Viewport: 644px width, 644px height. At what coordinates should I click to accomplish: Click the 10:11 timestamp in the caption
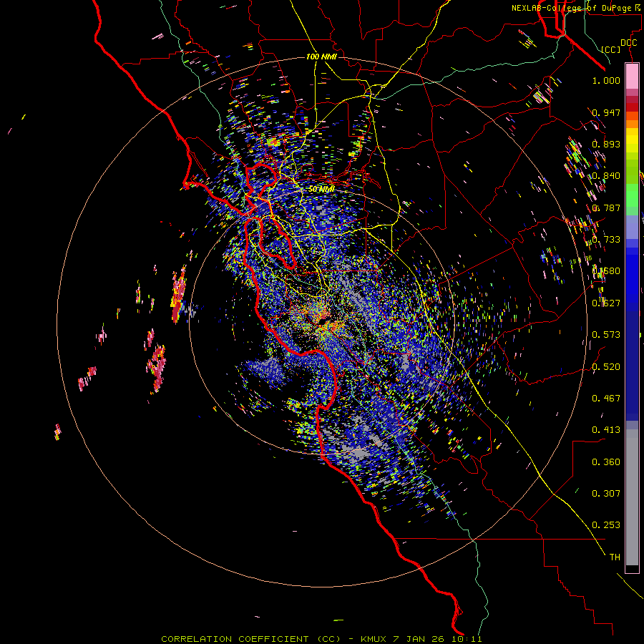pos(467,639)
